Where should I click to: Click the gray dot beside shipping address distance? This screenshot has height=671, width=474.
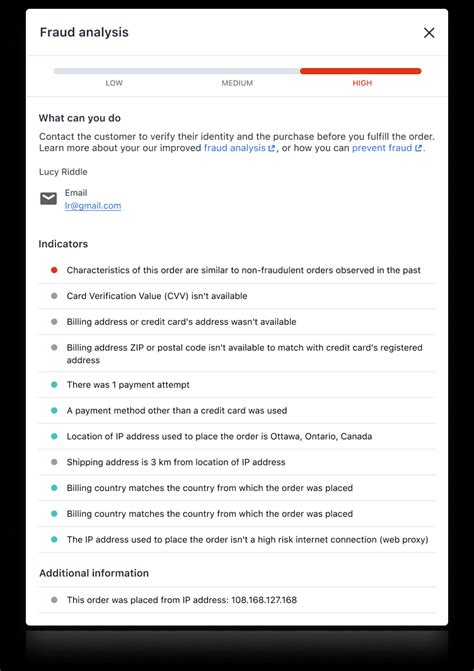tap(54, 462)
